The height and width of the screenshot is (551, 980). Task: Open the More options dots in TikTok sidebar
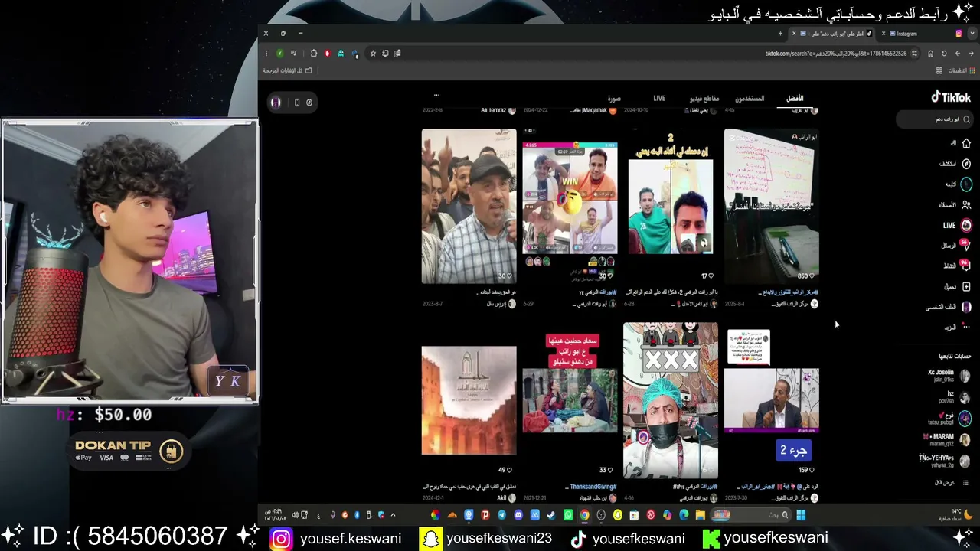(966, 327)
